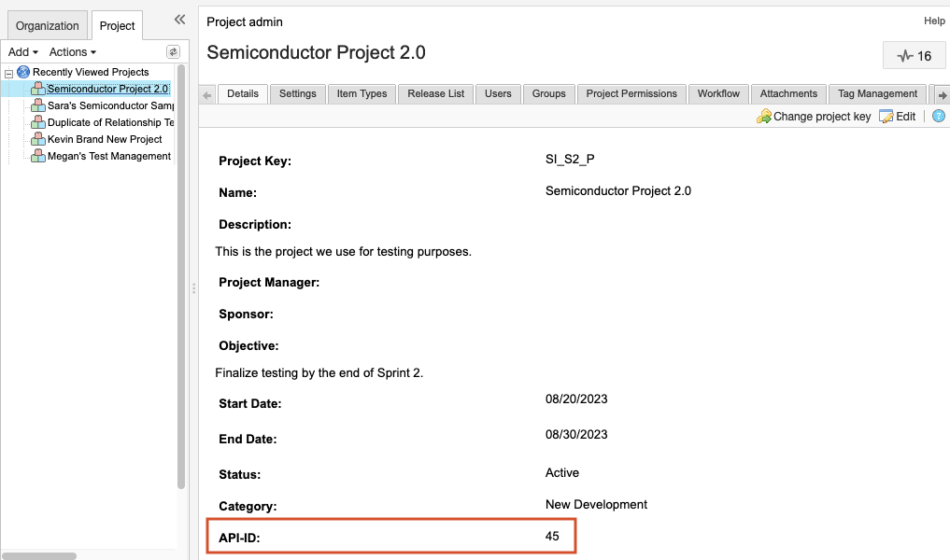Open the Help link
The height and width of the screenshot is (560, 950).
(x=934, y=21)
